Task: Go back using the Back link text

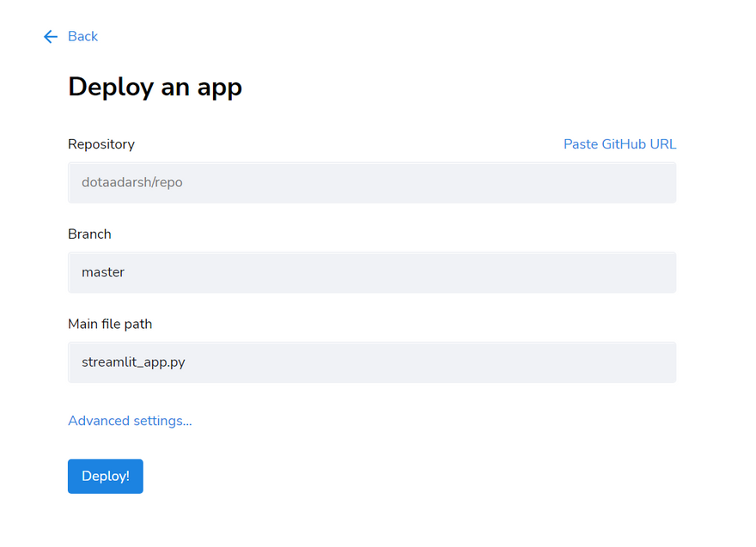Action: (83, 36)
